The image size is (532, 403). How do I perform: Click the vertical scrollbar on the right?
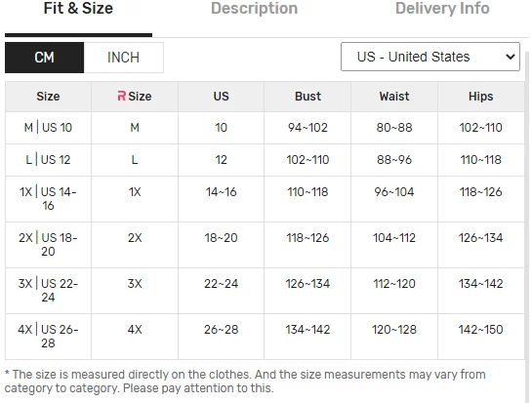527,226
